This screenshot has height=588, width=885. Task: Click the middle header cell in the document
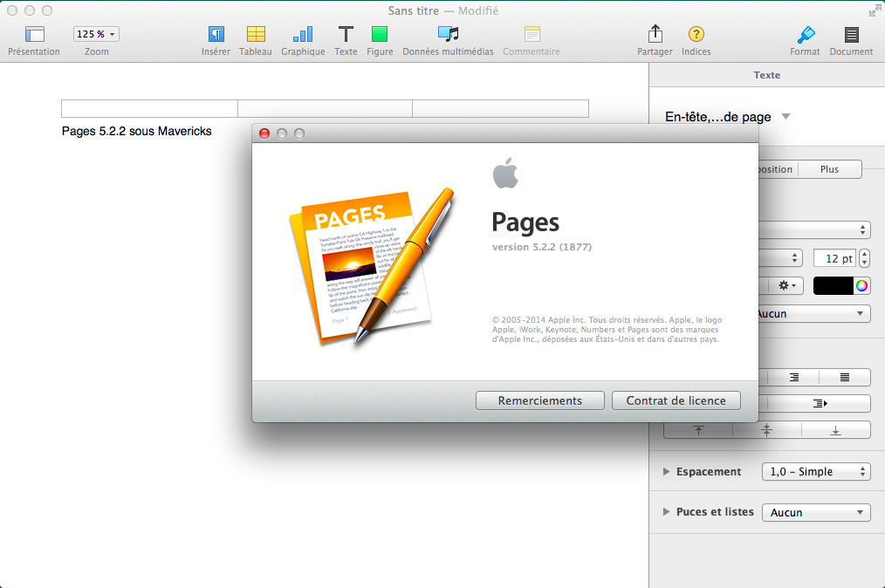click(325, 108)
